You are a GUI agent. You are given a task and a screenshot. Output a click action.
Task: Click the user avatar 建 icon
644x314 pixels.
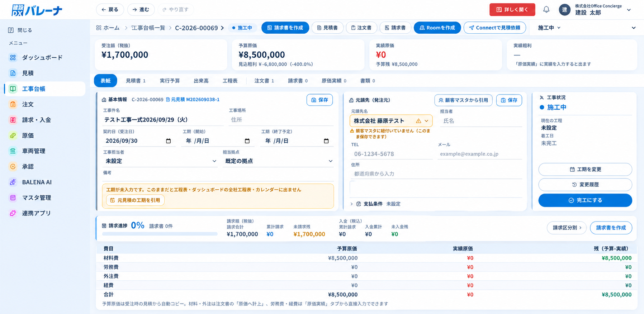[x=565, y=10]
